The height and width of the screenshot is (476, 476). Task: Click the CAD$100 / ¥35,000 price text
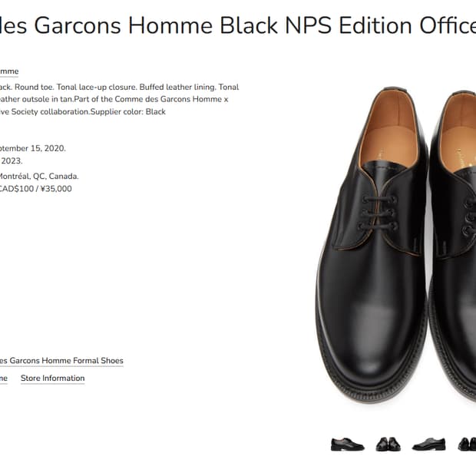click(x=35, y=189)
